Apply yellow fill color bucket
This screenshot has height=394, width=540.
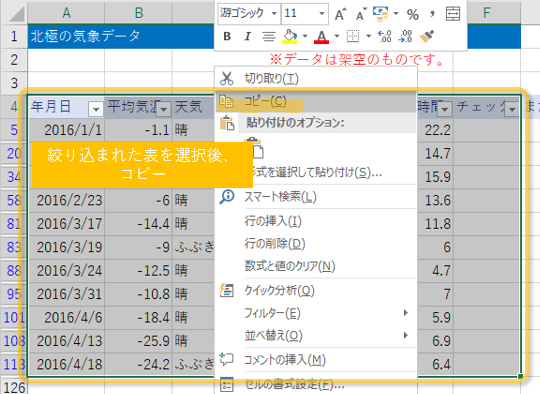(x=290, y=36)
